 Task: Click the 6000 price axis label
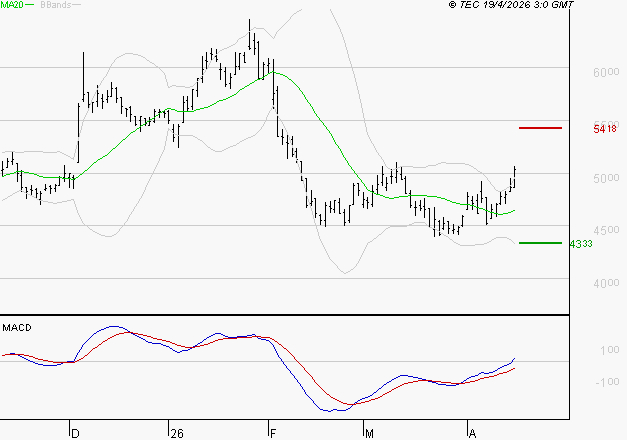coord(606,72)
